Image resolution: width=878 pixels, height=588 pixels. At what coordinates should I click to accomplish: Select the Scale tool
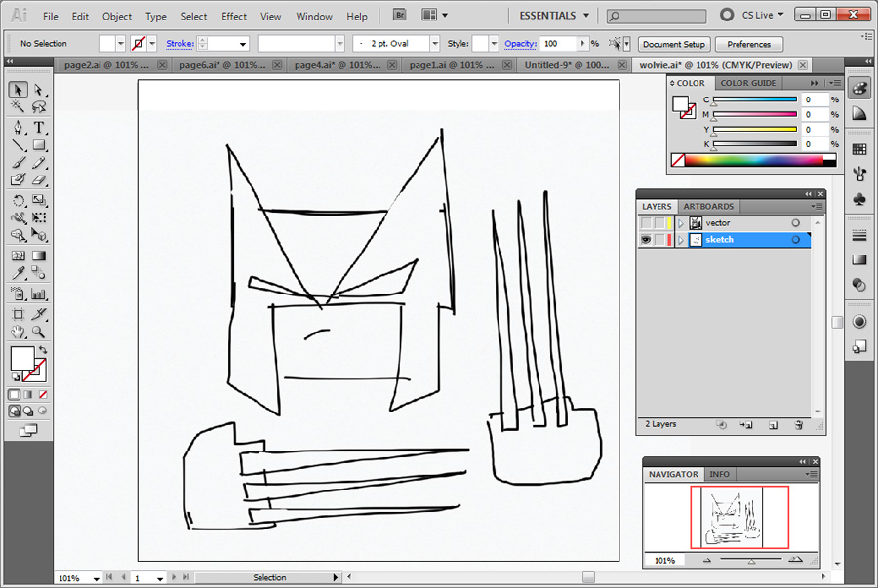(39, 200)
